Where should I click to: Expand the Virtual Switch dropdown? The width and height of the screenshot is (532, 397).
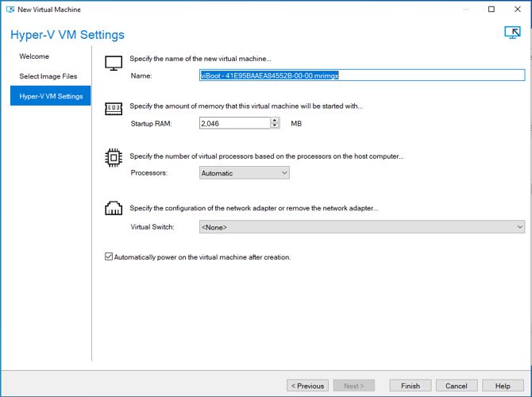[x=361, y=226]
